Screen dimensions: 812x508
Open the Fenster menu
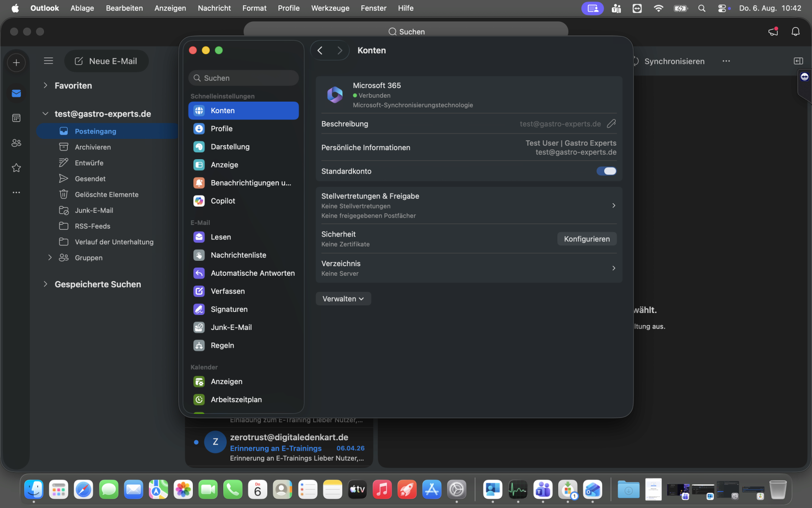[x=374, y=8]
